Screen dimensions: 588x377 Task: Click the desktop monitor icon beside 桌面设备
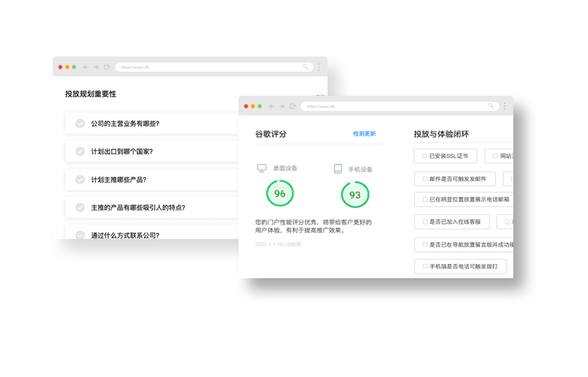pyautogui.click(x=262, y=168)
